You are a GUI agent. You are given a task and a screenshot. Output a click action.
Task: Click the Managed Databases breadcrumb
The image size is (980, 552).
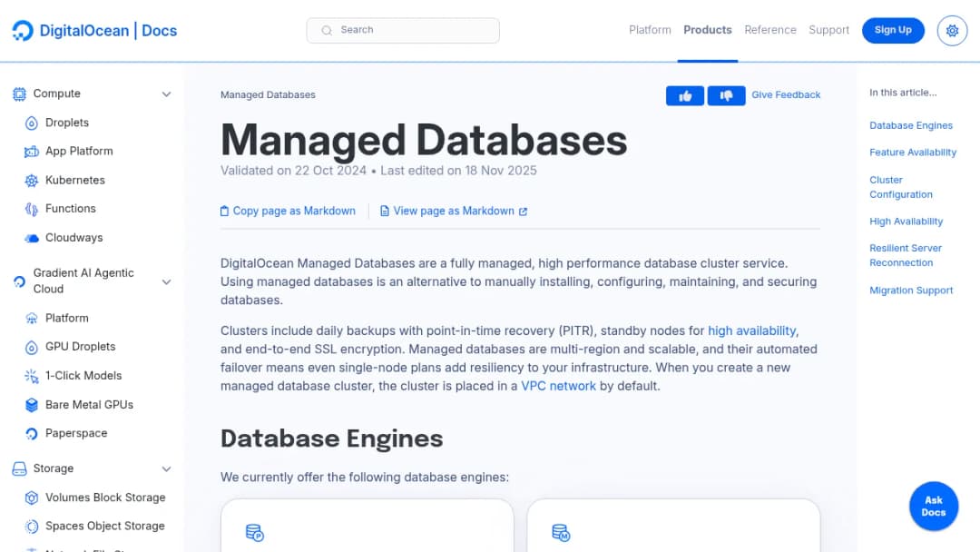(x=268, y=95)
